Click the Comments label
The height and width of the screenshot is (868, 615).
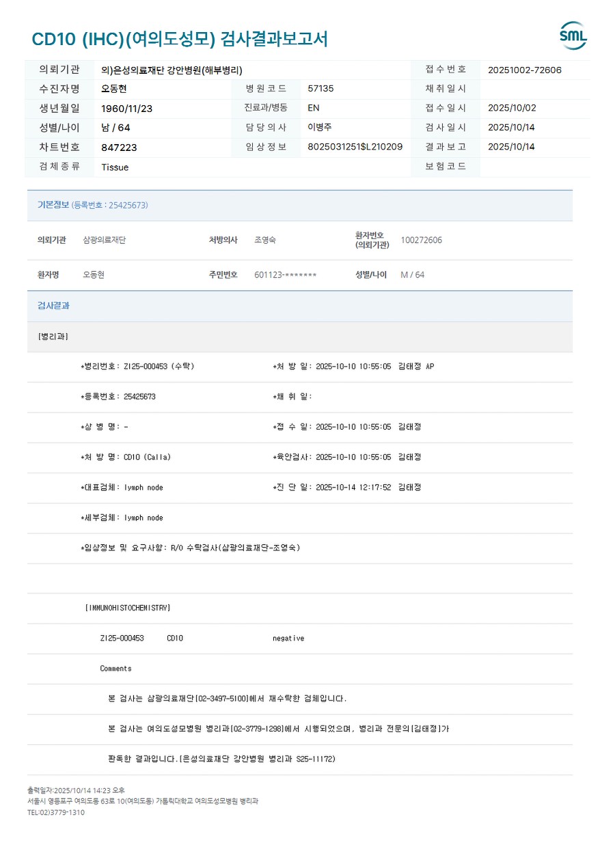pos(115,669)
